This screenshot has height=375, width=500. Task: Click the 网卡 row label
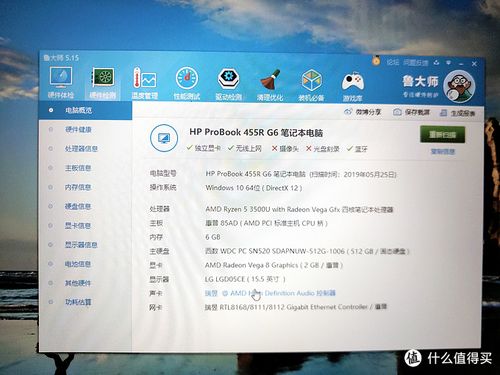click(x=155, y=307)
